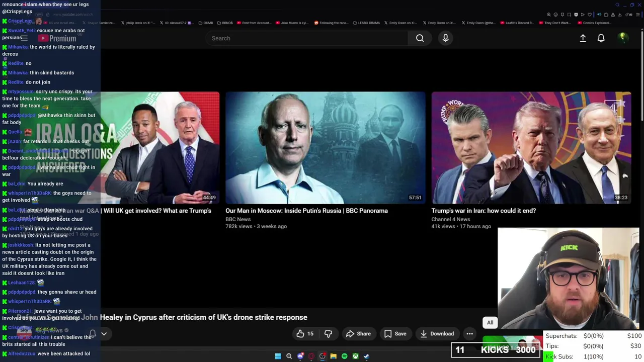Click chat username 'joshkkosh'

point(21,245)
